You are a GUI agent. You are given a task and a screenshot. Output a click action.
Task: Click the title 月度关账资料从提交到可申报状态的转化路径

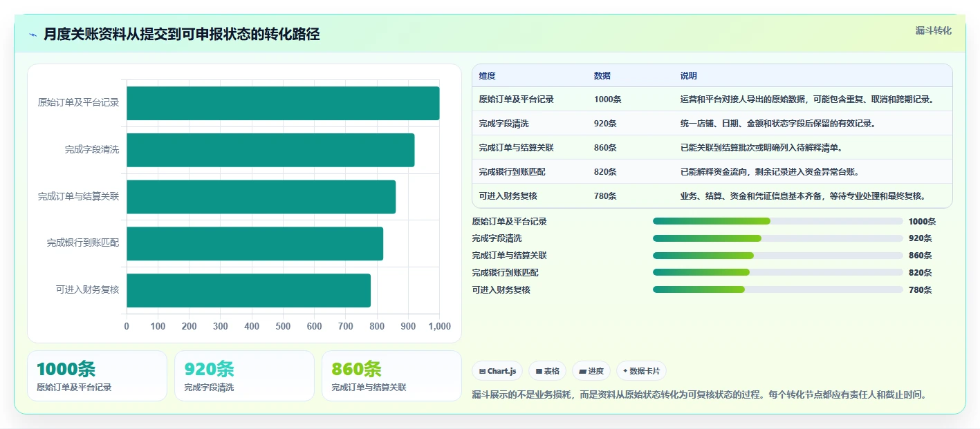[181, 35]
